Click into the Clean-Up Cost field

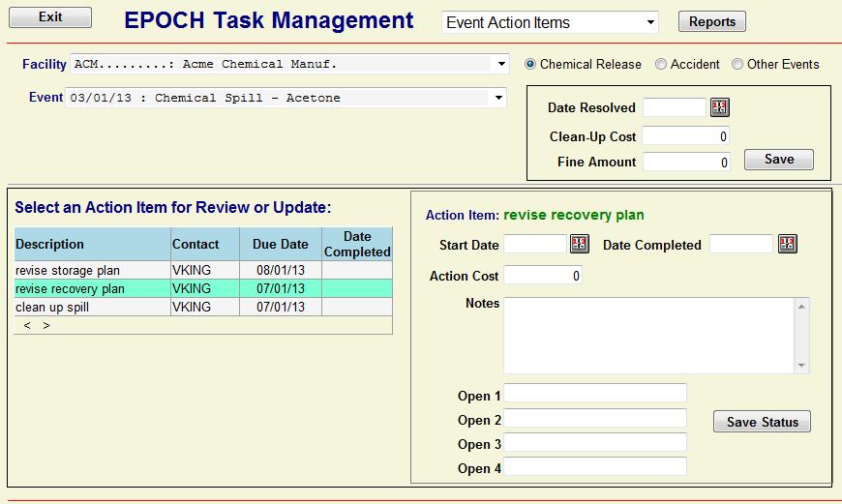click(686, 135)
